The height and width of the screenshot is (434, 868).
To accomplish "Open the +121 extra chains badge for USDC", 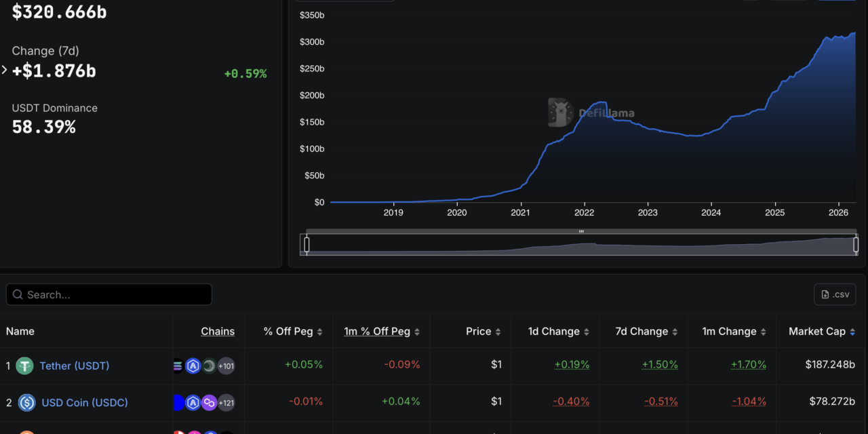I will coord(226,403).
